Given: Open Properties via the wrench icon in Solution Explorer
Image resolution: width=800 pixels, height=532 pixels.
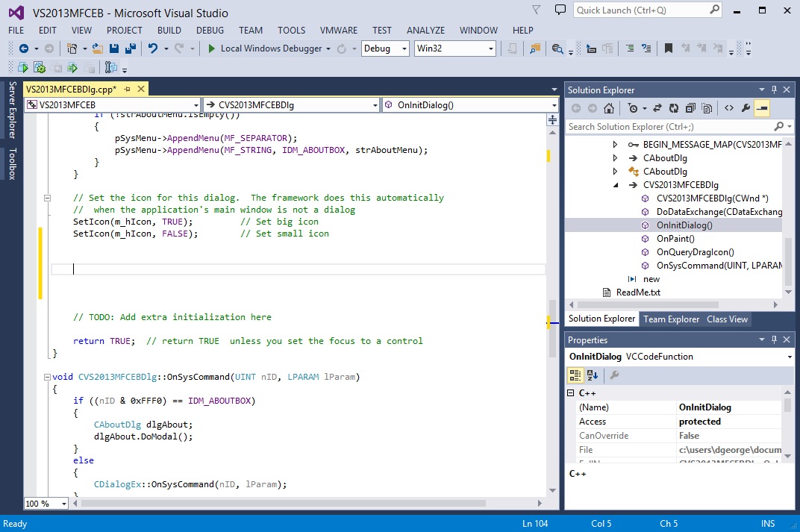Looking at the screenshot, I should (x=746, y=108).
